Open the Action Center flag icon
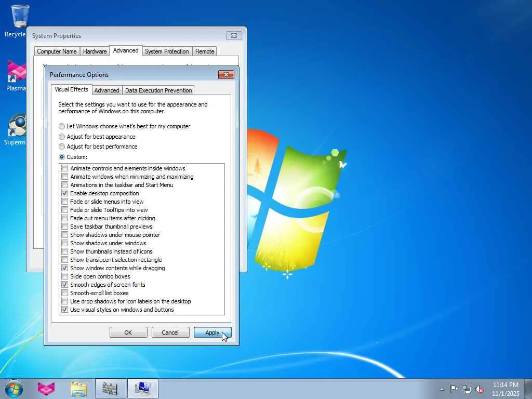This screenshot has width=532, height=399. [x=454, y=389]
